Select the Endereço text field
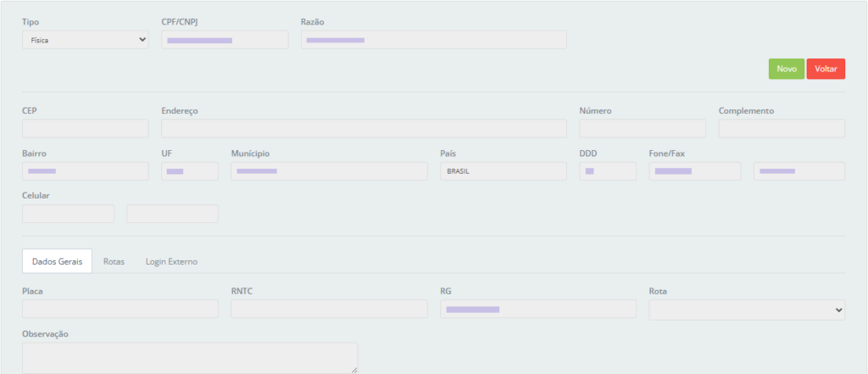 [364, 128]
